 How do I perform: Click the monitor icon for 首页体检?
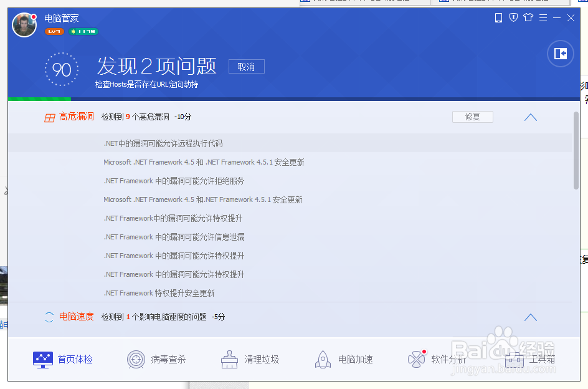tap(43, 360)
